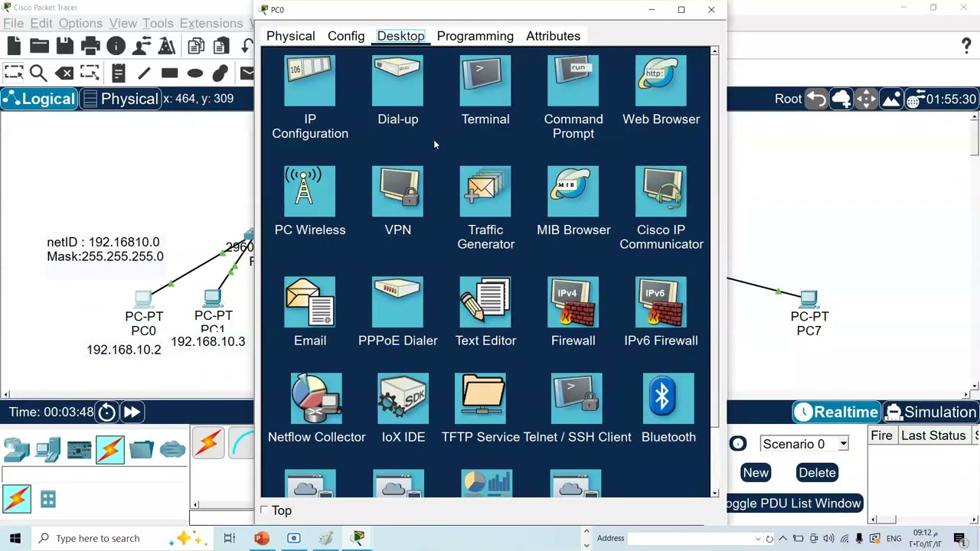The height and width of the screenshot is (551, 980).
Task: Open the Programming tab
Action: 475,36
